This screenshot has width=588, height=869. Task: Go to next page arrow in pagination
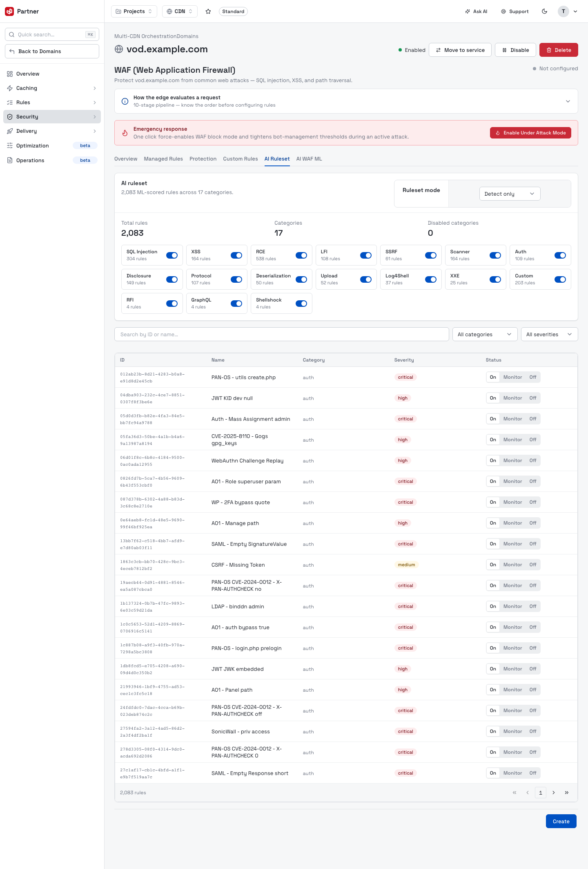pyautogui.click(x=554, y=793)
